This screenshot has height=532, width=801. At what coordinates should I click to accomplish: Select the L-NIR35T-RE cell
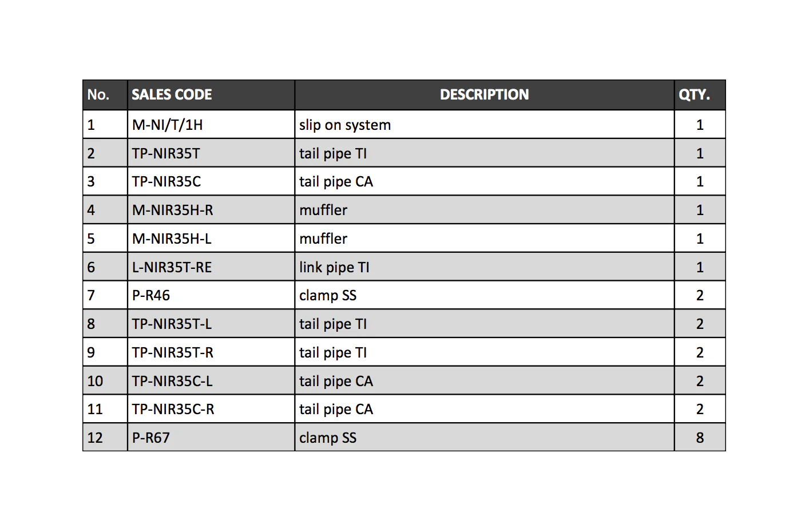[x=211, y=267]
